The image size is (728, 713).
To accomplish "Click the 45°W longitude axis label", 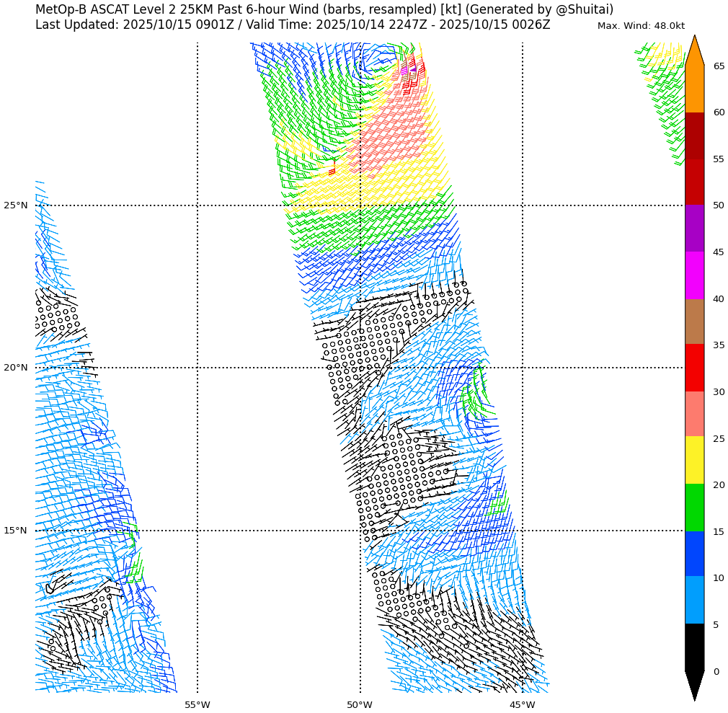I will [x=523, y=704].
